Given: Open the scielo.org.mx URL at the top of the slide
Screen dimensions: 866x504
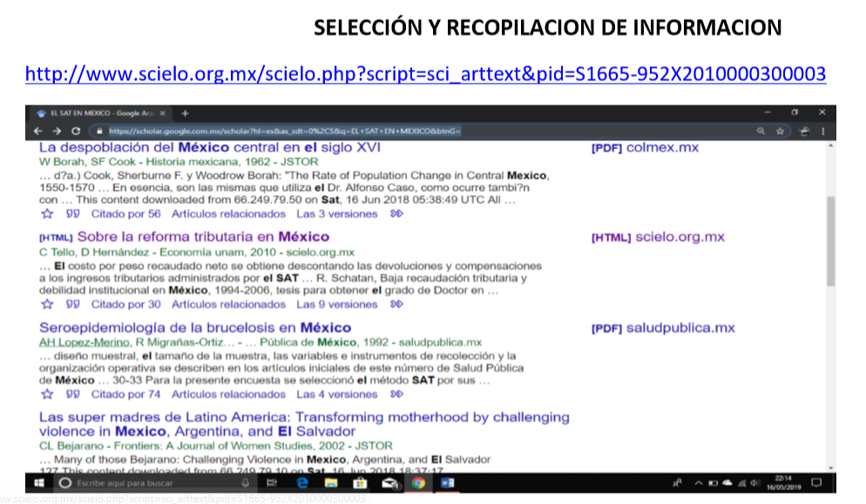Looking at the screenshot, I should click(x=425, y=74).
